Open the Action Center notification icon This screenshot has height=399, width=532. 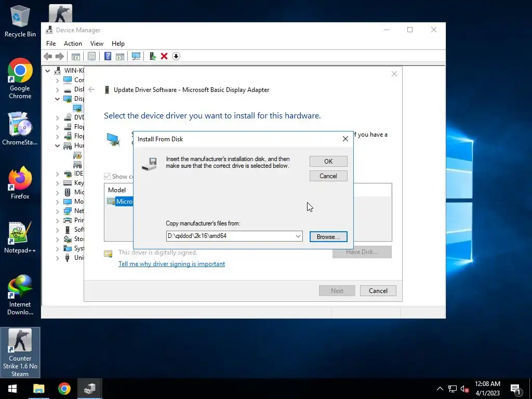point(516,389)
